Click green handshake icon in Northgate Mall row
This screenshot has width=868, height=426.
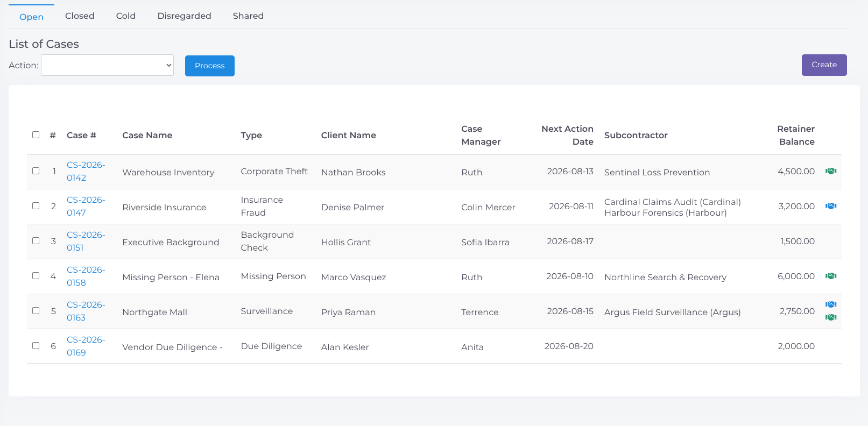pos(831,317)
